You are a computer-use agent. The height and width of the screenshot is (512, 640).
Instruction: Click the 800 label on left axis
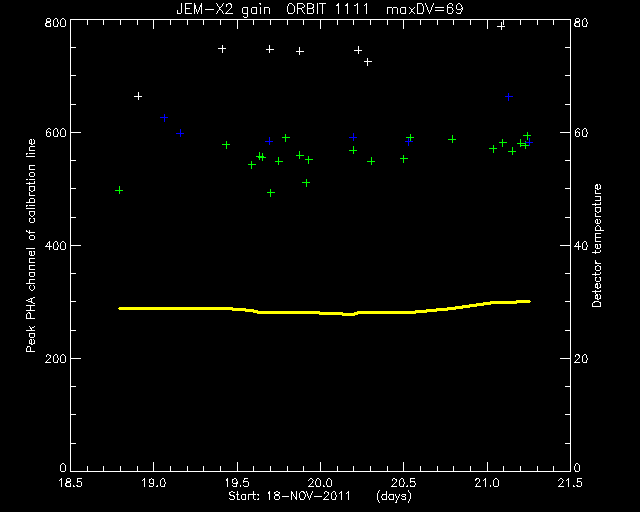pyautogui.click(x=55, y=22)
